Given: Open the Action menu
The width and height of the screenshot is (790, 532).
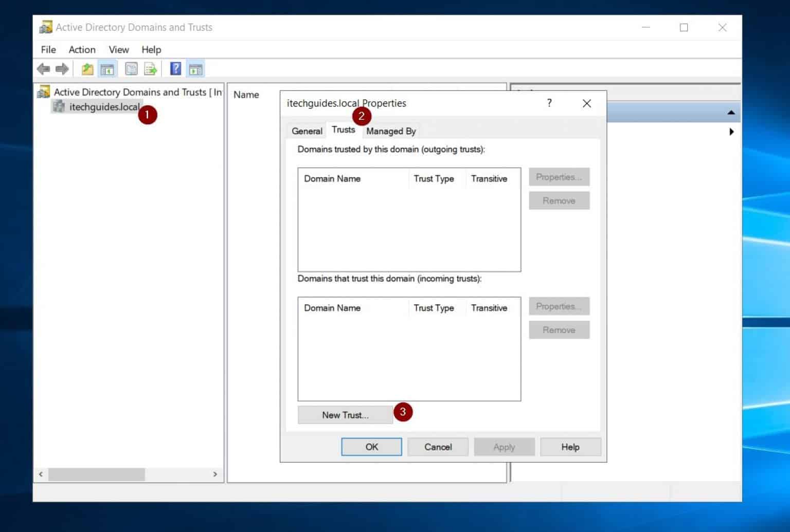Looking at the screenshot, I should tap(82, 49).
